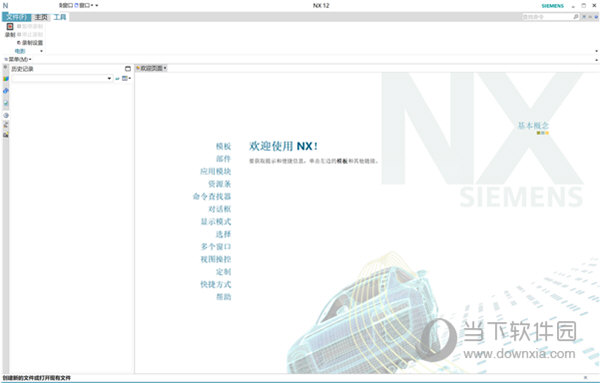Open the 快捷方式 link
Screen dimensions: 600x383
(215, 285)
